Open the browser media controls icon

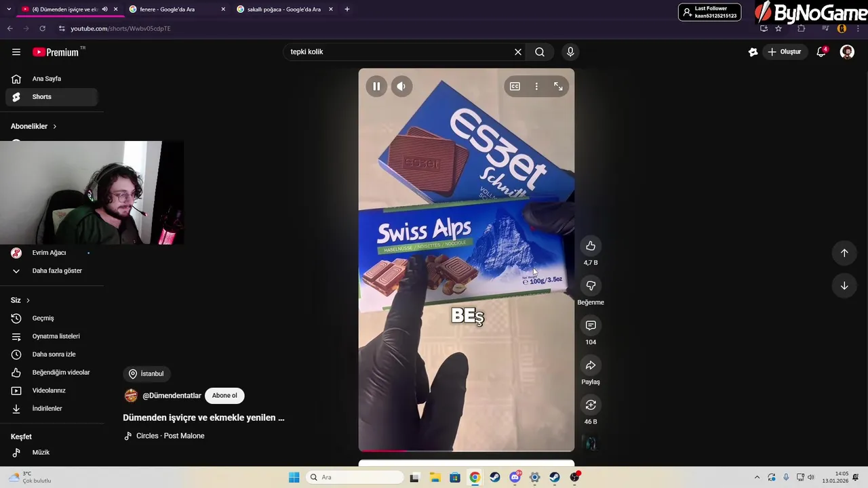pos(825,28)
